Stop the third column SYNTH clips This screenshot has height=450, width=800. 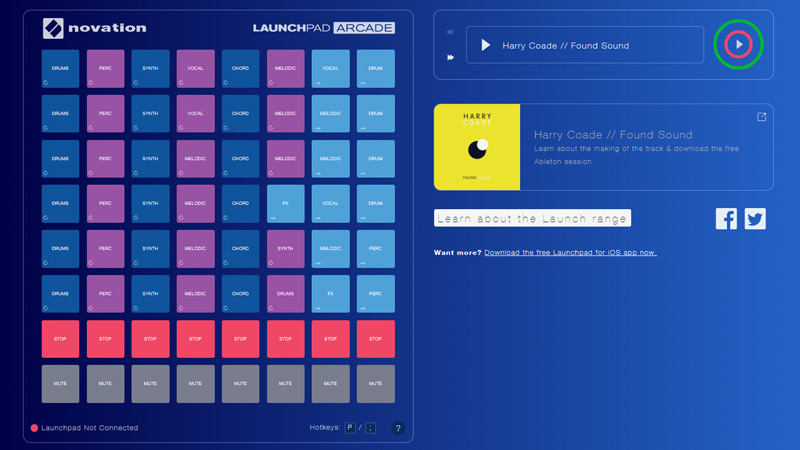(x=151, y=339)
